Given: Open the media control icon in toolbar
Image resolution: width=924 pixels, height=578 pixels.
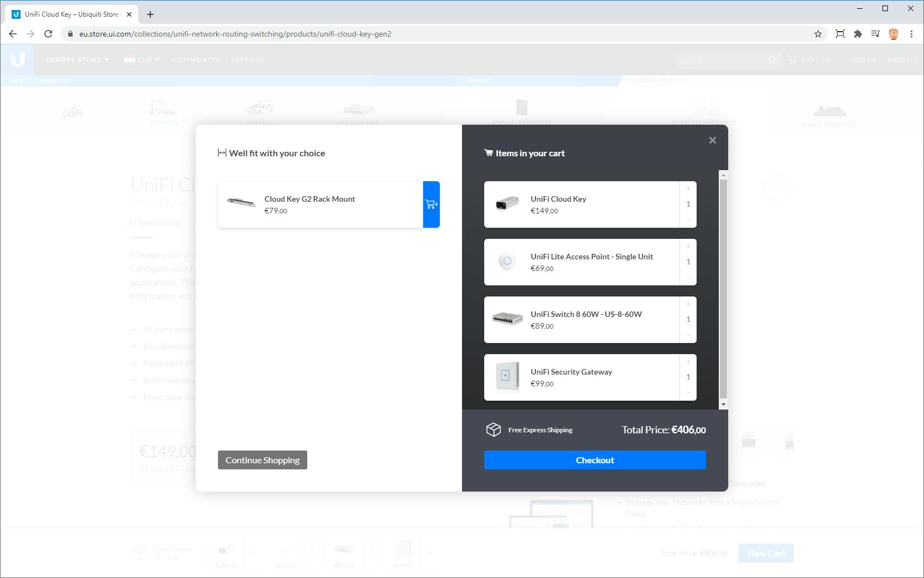Looking at the screenshot, I should click(876, 34).
